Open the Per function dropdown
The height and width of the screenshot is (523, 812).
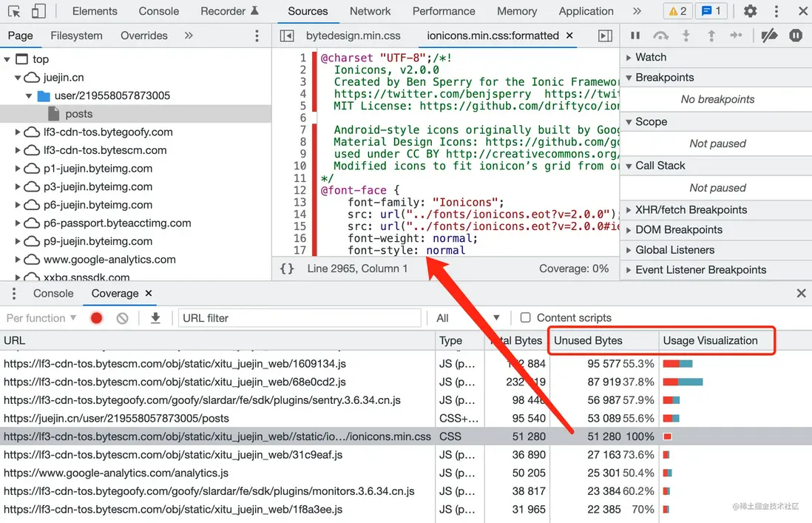[41, 318]
